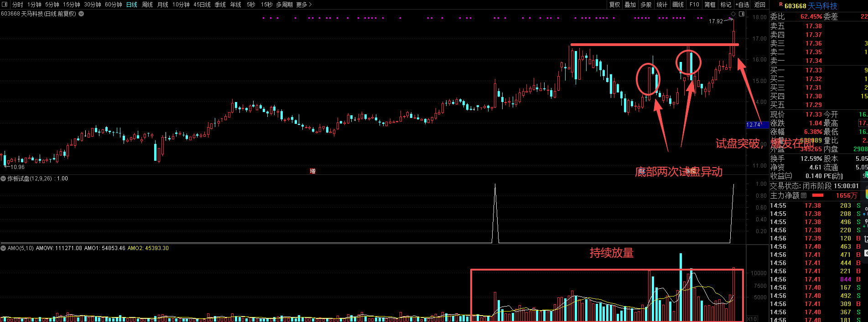
Task: Select the 45日线 period tab
Action: (x=202, y=5)
